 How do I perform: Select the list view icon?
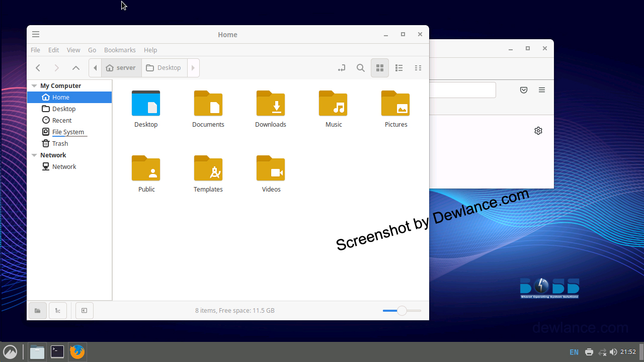click(398, 68)
